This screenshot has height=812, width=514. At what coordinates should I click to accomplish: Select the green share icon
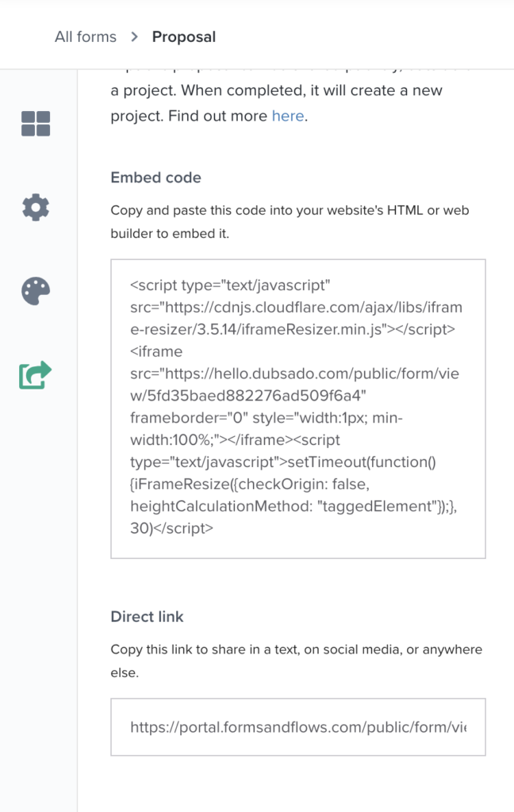(36, 375)
